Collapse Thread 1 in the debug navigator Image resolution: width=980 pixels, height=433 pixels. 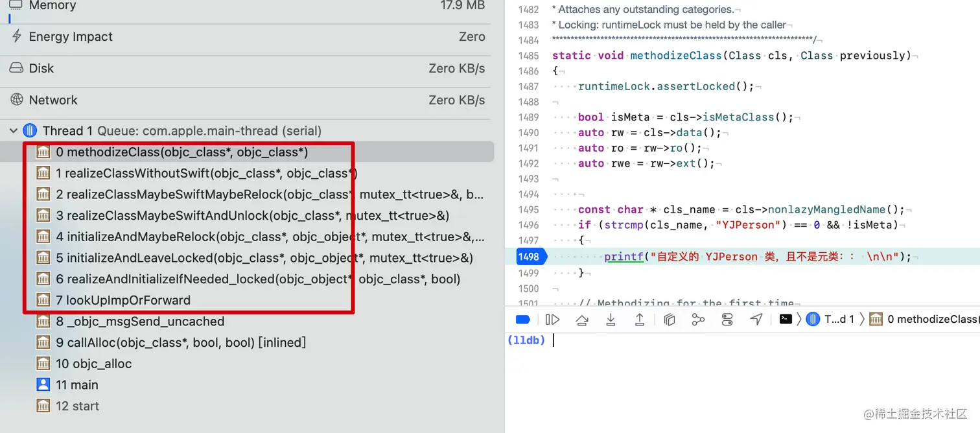pos(13,130)
